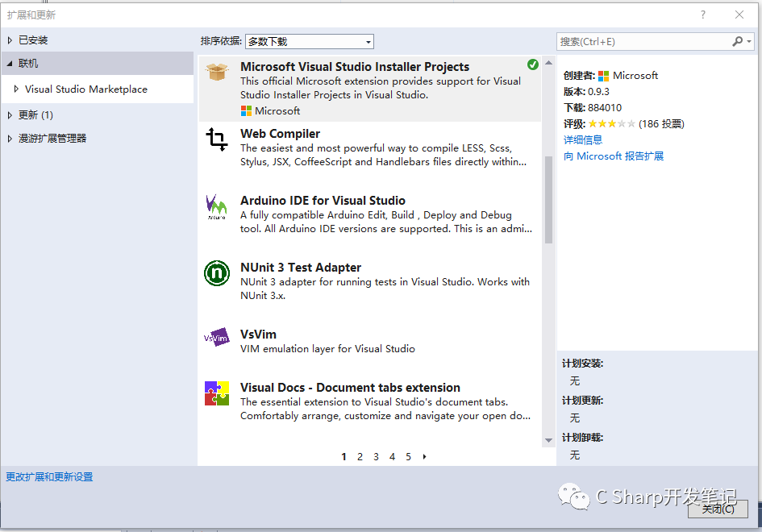Click Microsoft logo under Installer Projects description
Screen dimensions: 762x532
[246, 111]
